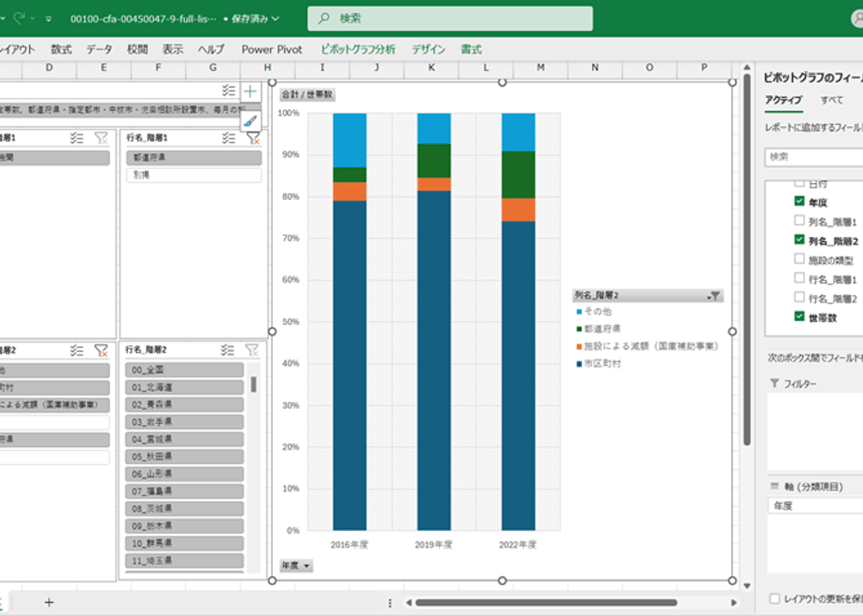Click the 都道府県 green legend swatch
Screen dimensions: 863x616
[579, 329]
